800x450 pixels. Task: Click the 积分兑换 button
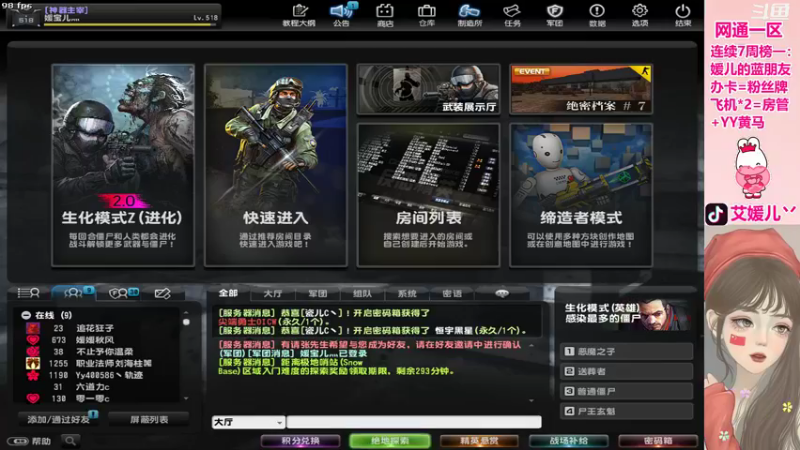click(x=301, y=441)
